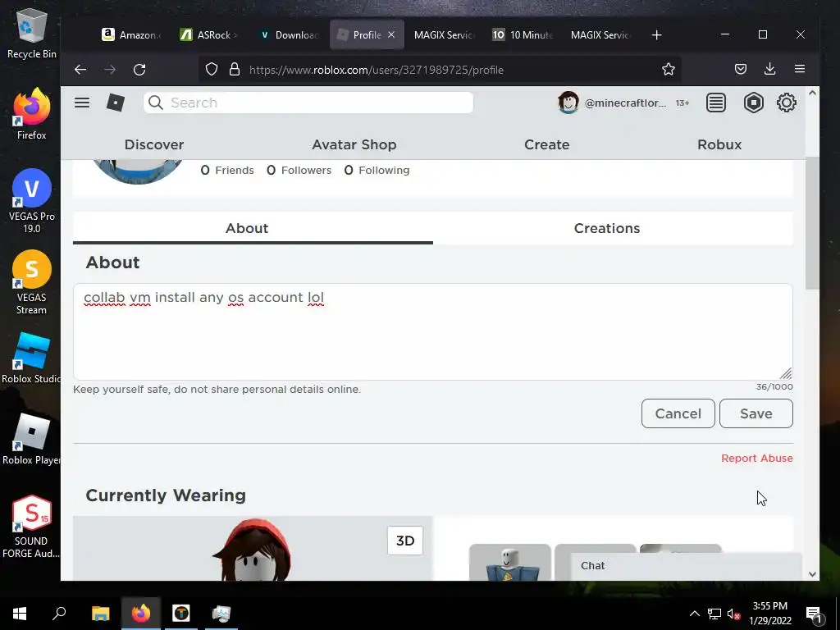Screen dimensions: 840x630
Task: Open the 0 Followers link
Action: coord(299,171)
